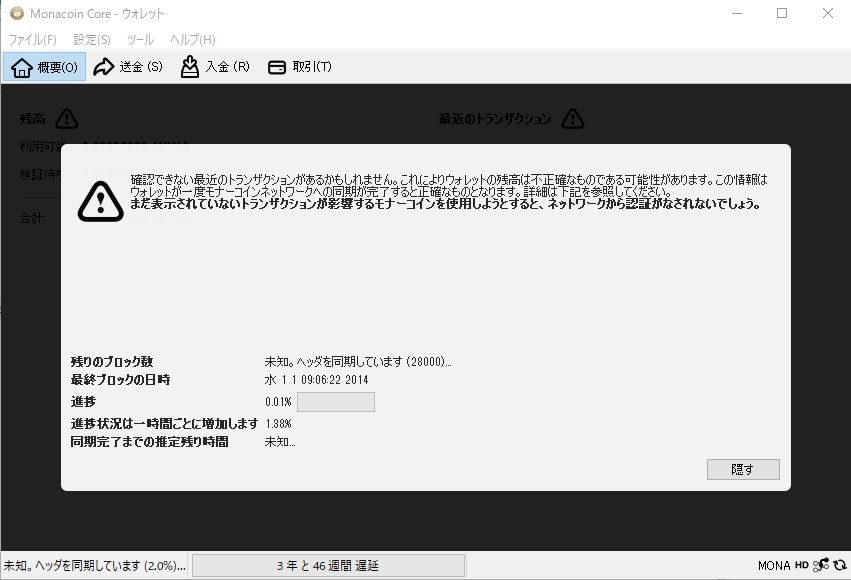Image resolution: width=851 pixels, height=580 pixels.
Task: Open the ファイル(F) menu
Action: coord(32,40)
